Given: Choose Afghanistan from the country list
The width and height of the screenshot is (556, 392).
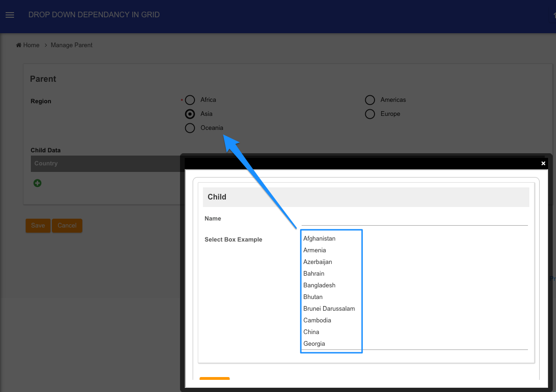Looking at the screenshot, I should [x=319, y=239].
